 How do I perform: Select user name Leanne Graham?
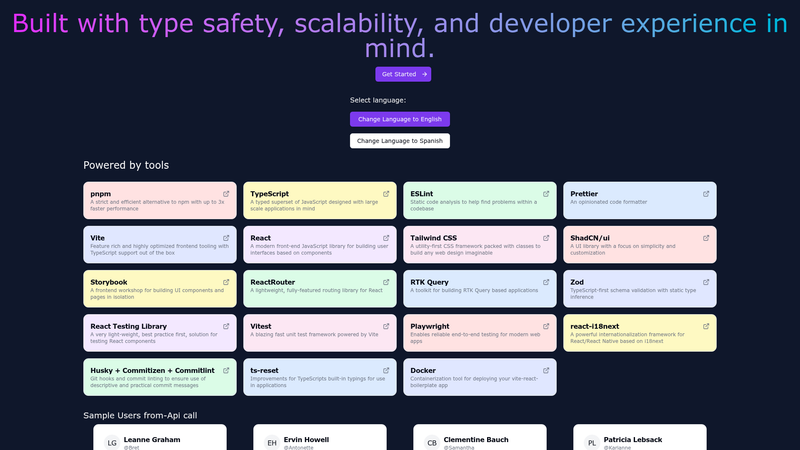pos(152,439)
